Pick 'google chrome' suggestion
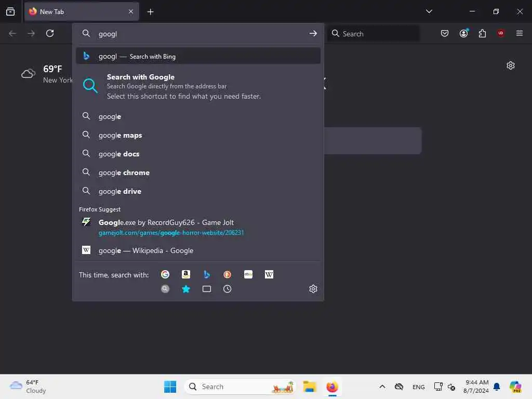This screenshot has height=399, width=532. [198, 172]
